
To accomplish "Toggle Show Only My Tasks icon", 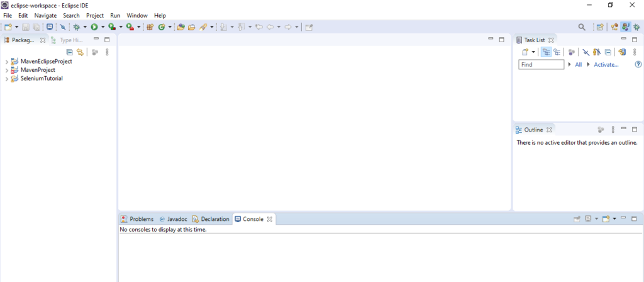I will coord(597,52).
